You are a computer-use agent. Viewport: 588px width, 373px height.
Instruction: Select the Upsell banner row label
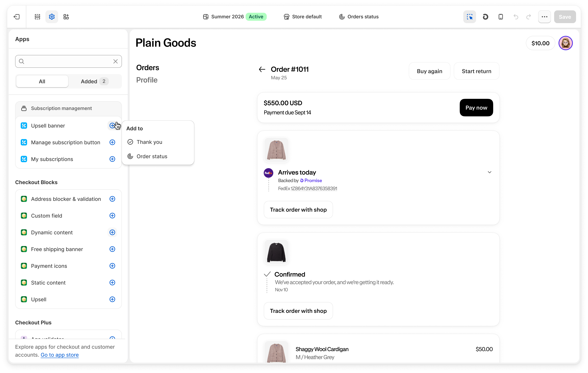(x=48, y=126)
